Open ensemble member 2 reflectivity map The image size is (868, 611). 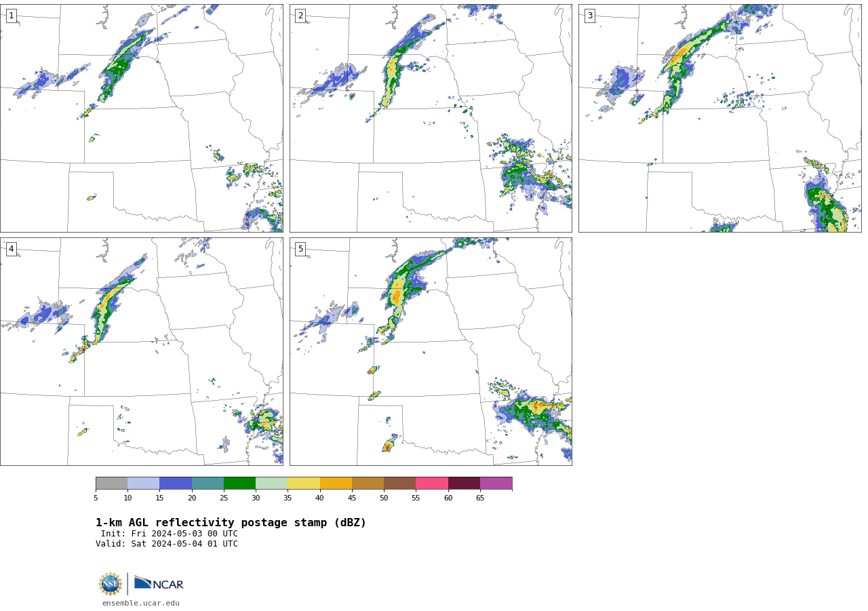(431, 118)
